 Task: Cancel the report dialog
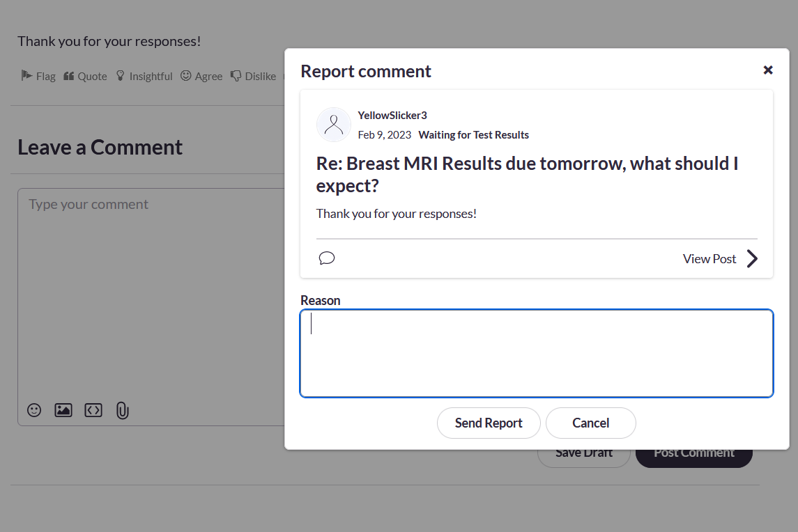click(591, 423)
